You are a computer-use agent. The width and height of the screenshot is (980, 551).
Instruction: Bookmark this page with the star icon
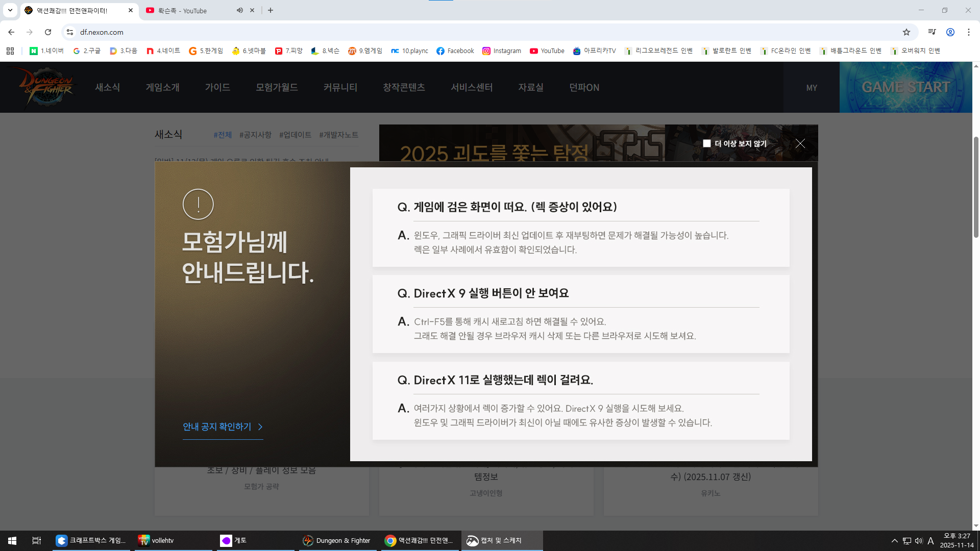[906, 32]
